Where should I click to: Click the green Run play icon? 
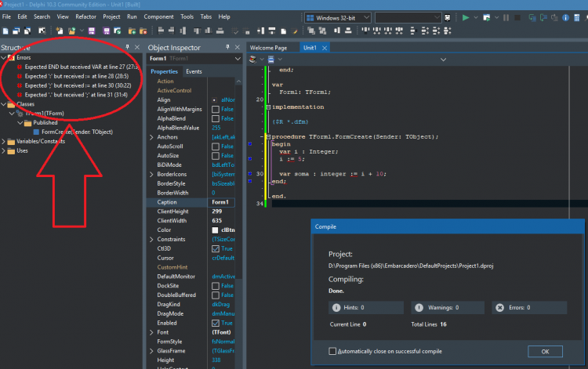pos(466,17)
